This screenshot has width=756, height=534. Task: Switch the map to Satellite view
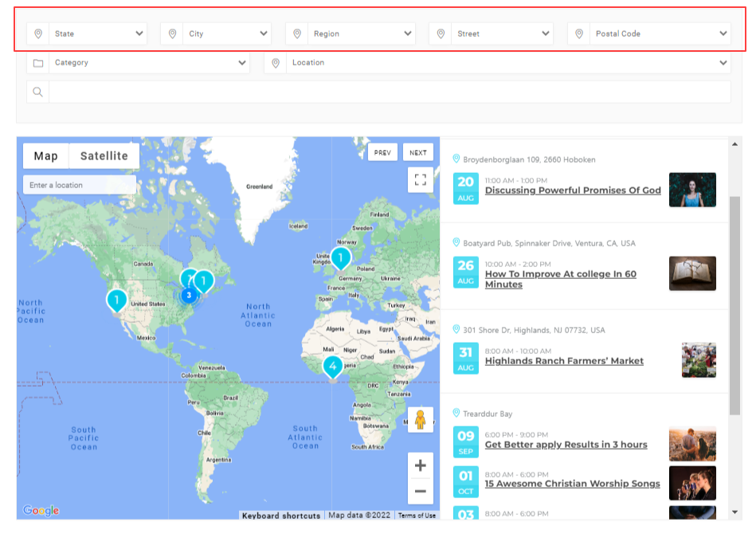coord(104,155)
